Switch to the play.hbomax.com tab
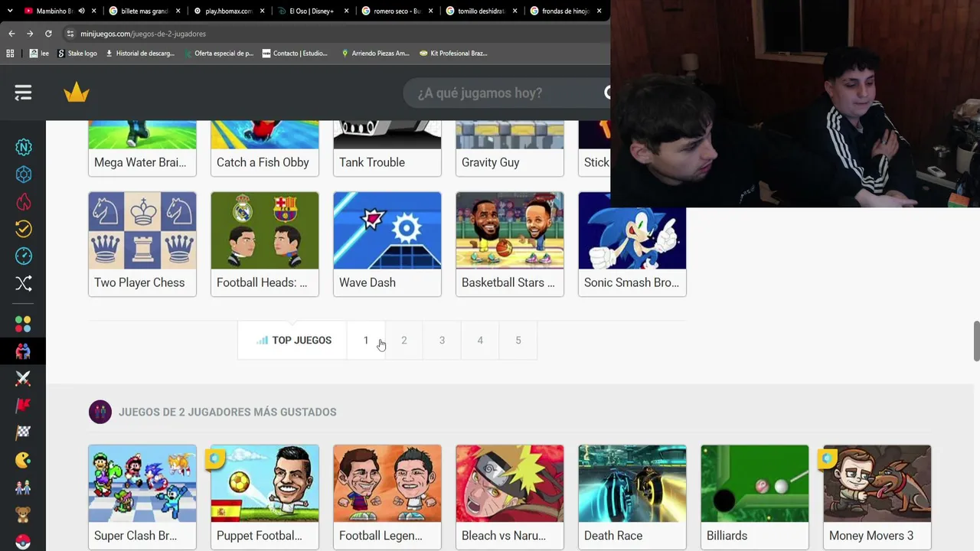Image resolution: width=980 pixels, height=551 pixels. click(x=228, y=11)
